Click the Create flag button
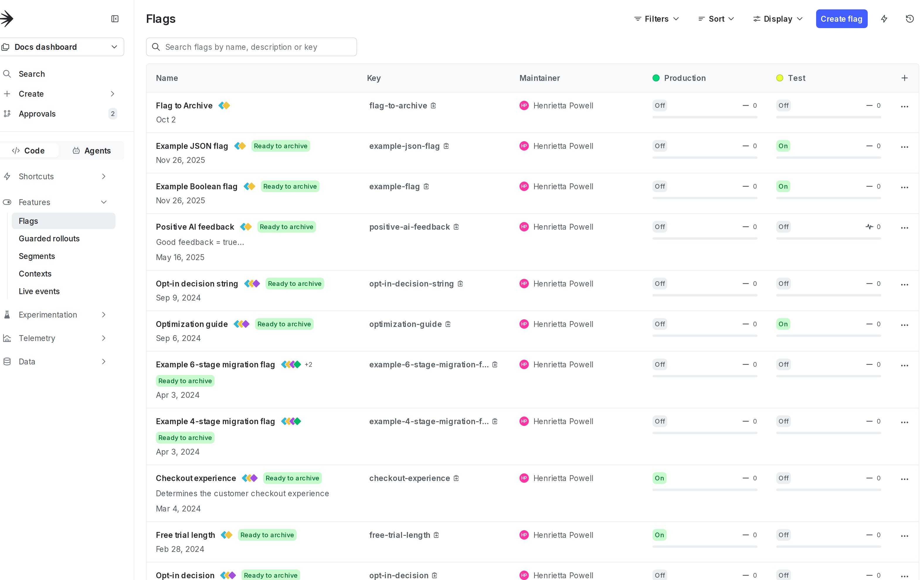The height and width of the screenshot is (580, 924). 842,19
